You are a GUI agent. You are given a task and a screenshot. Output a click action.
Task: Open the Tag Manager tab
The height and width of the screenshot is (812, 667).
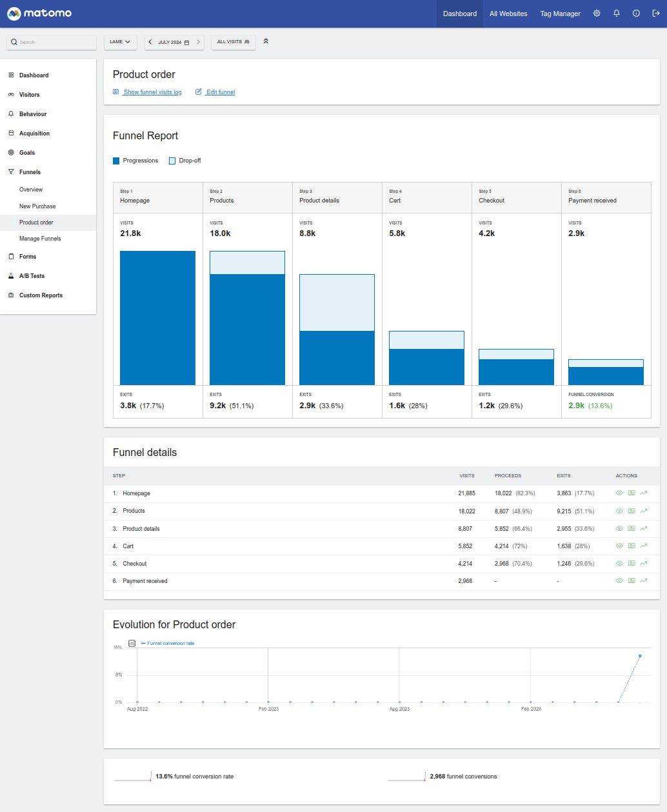pos(560,13)
